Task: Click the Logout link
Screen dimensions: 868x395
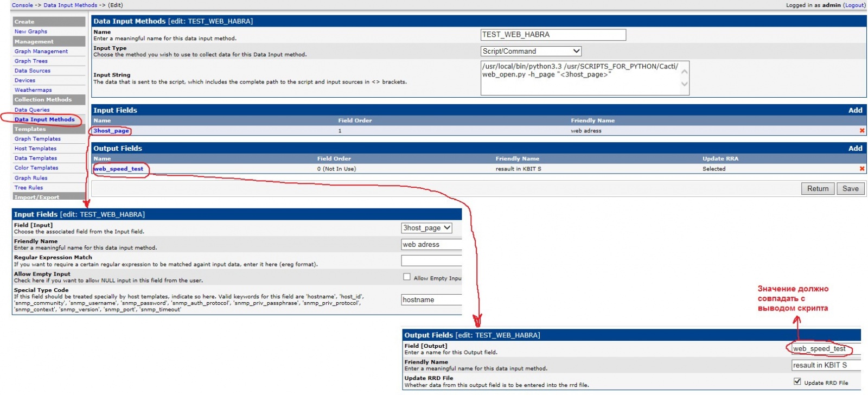Action: [854, 5]
